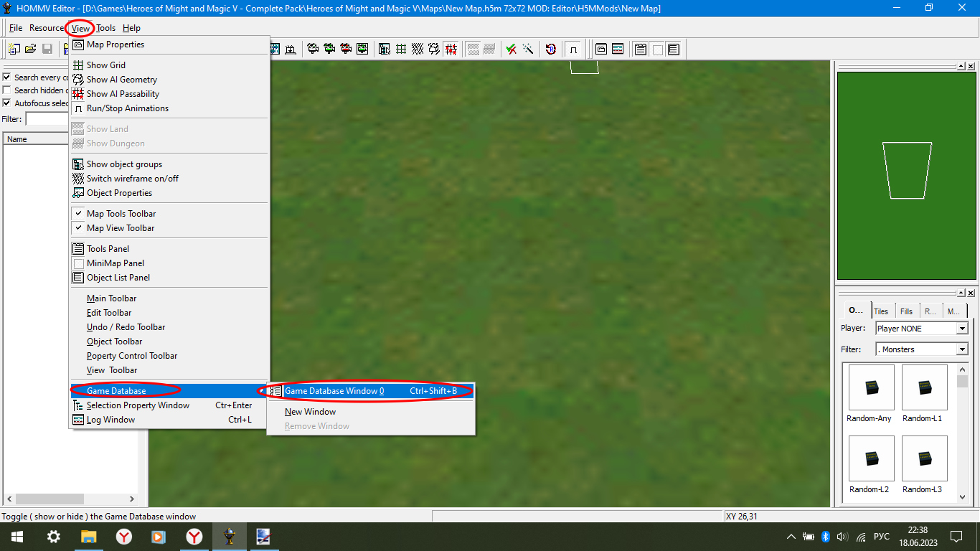Toggle the grid using the toolbar grid icon

(x=401, y=49)
